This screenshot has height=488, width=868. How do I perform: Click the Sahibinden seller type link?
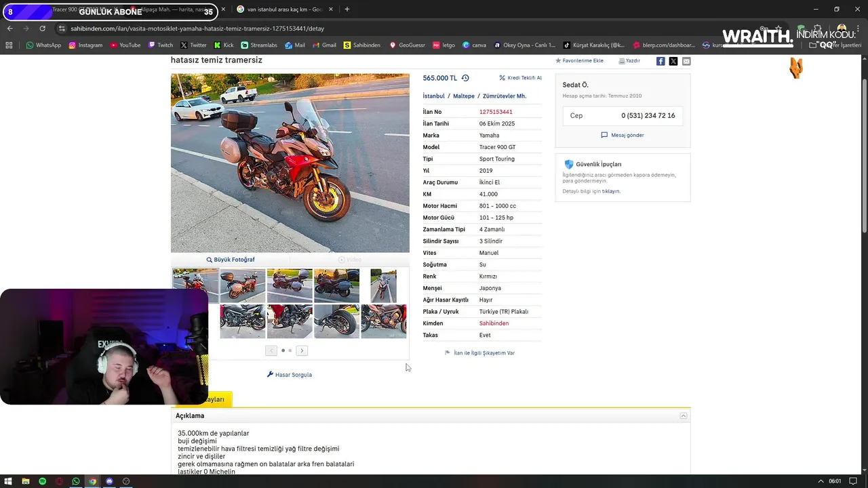[x=494, y=323]
